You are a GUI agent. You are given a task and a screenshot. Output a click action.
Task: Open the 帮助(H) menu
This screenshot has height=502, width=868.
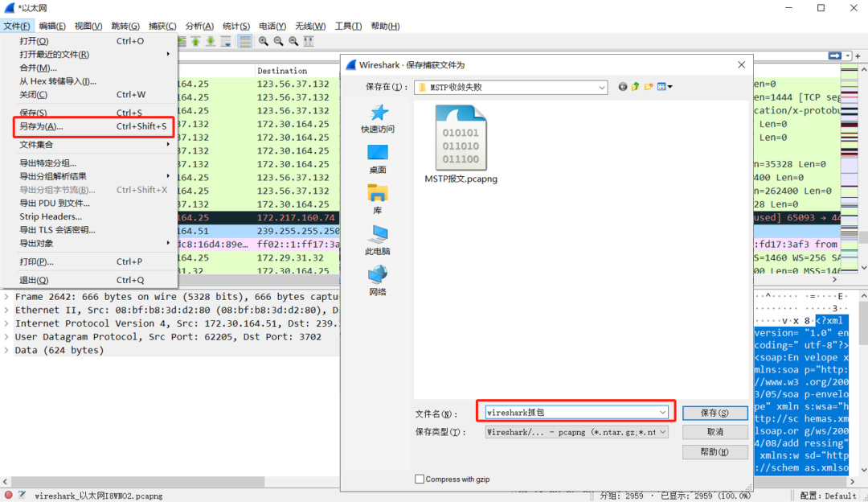coord(385,26)
